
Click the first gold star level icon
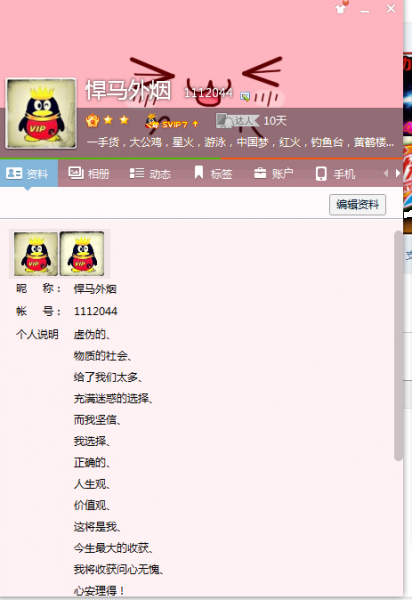[108, 121]
